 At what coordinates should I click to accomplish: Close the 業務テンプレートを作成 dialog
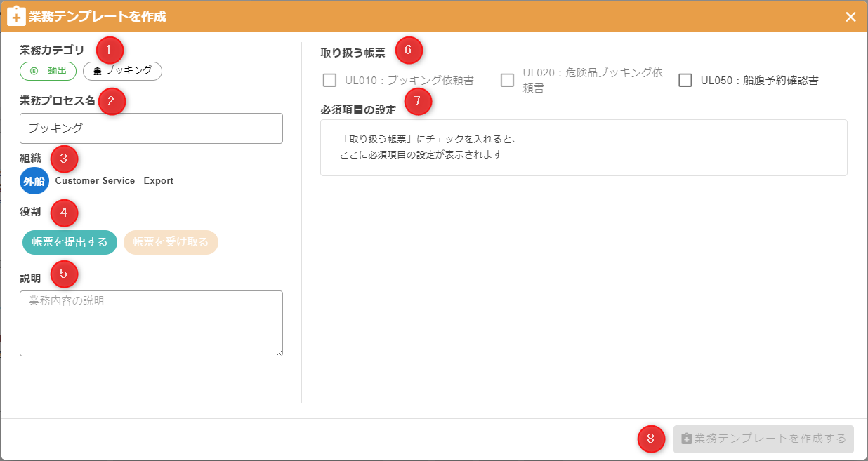point(850,17)
